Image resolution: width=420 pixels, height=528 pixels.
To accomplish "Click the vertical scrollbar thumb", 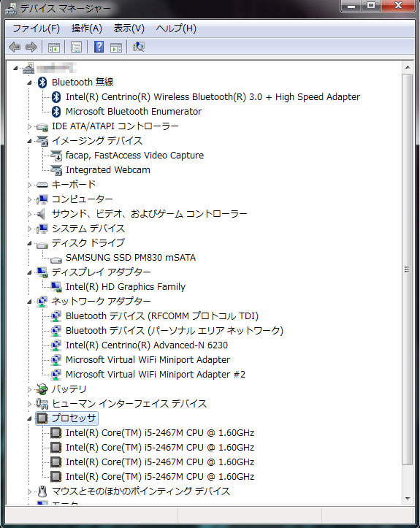I will 408,269.
